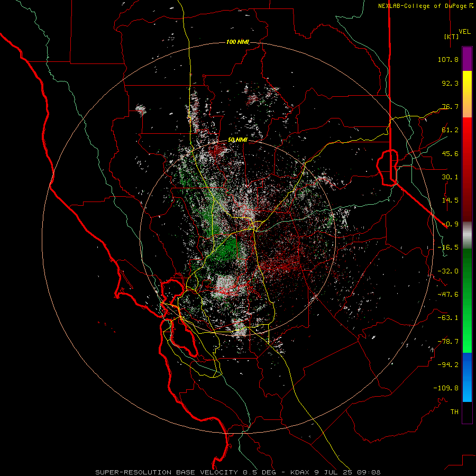Click the 14.5 value on velocity scale
The image size is (476, 476).
450,200
